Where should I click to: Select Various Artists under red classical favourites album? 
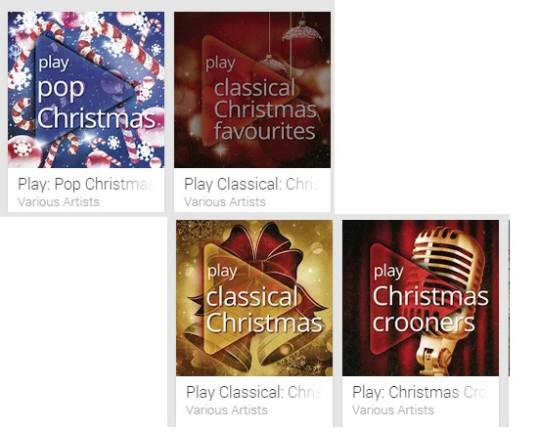point(225,202)
